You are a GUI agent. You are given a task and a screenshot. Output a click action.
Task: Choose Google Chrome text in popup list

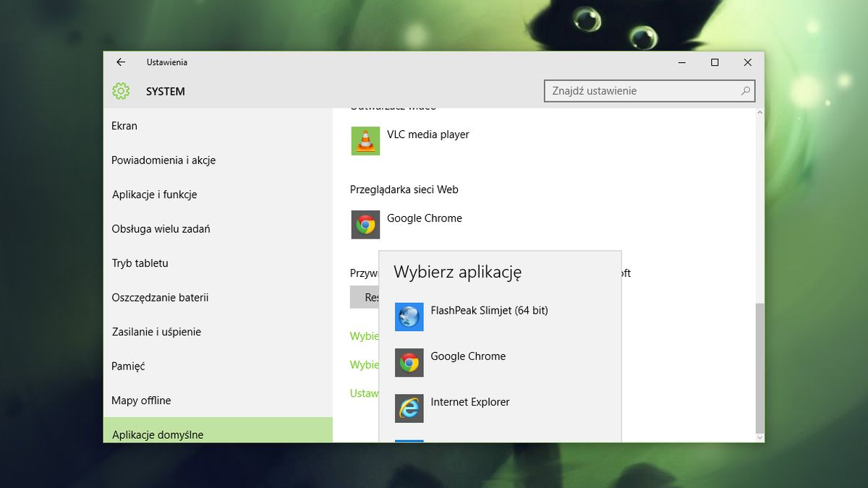(468, 356)
